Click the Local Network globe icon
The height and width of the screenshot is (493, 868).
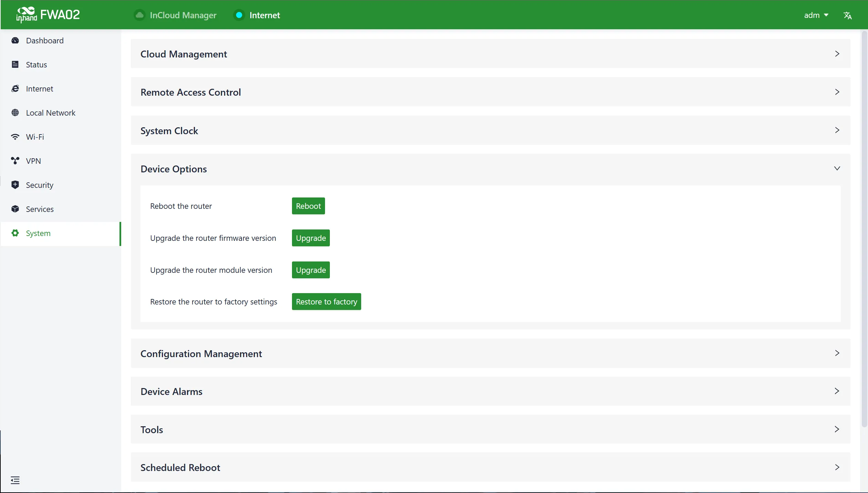(15, 113)
